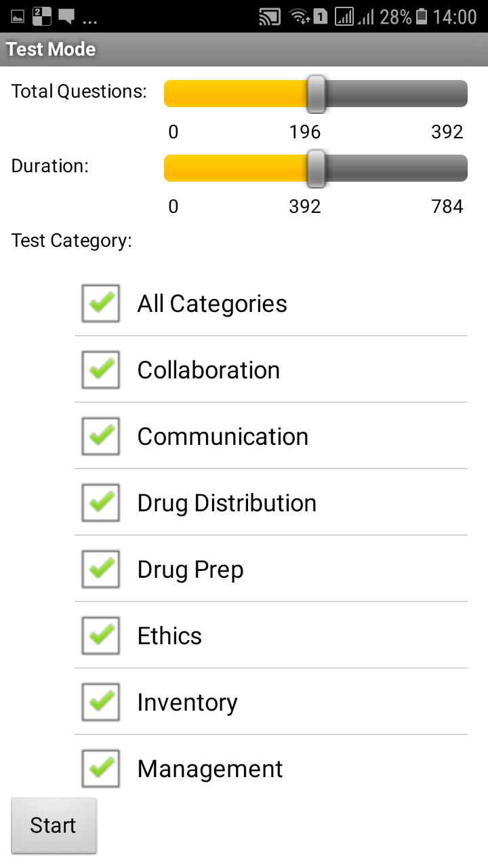The image size is (488, 868).
Task: Toggle the Collaboration checkbox
Action: (x=101, y=370)
